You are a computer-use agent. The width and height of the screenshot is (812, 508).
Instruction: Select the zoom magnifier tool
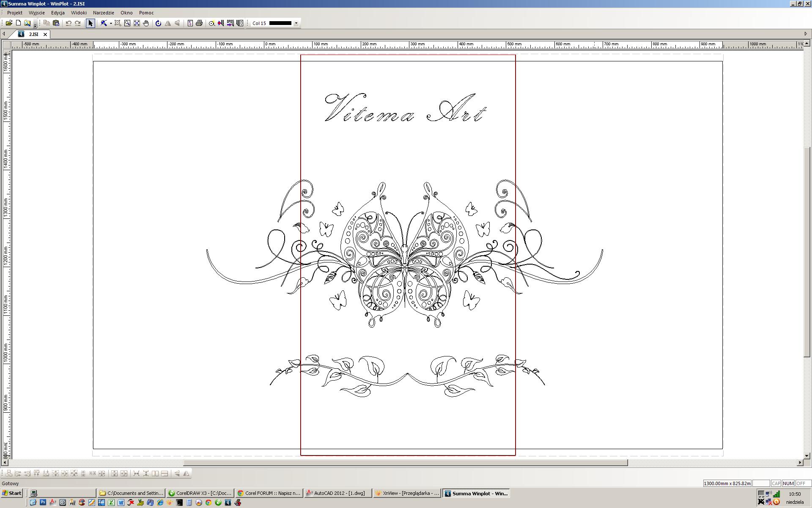click(127, 23)
